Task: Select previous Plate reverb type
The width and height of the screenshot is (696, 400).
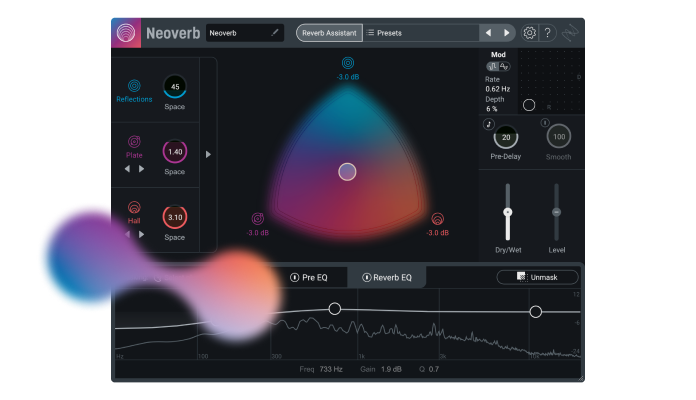Action: (127, 169)
